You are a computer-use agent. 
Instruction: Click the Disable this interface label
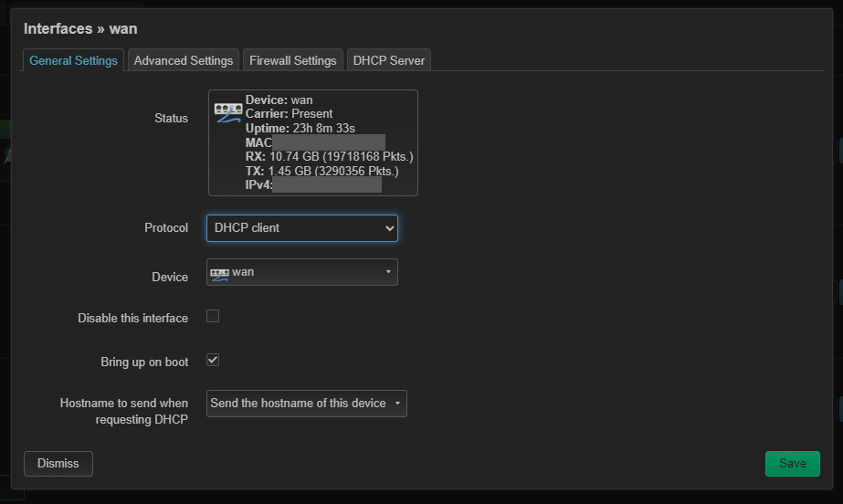point(132,318)
